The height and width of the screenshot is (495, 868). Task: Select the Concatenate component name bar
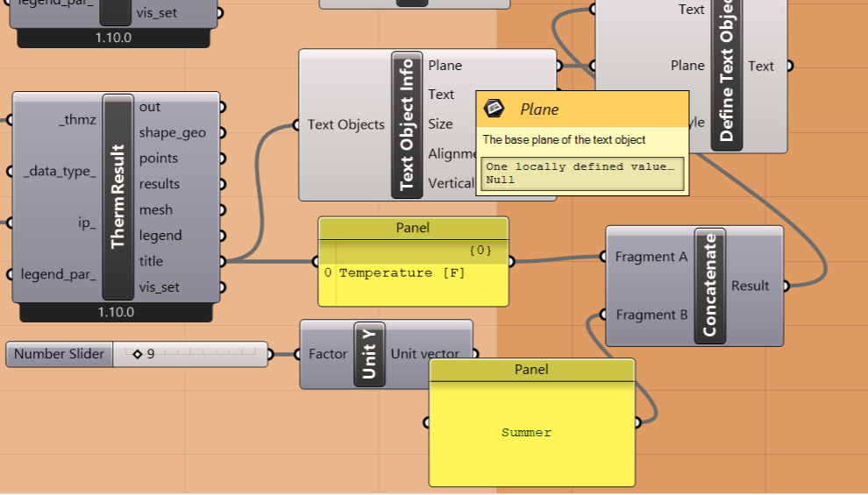tap(709, 286)
